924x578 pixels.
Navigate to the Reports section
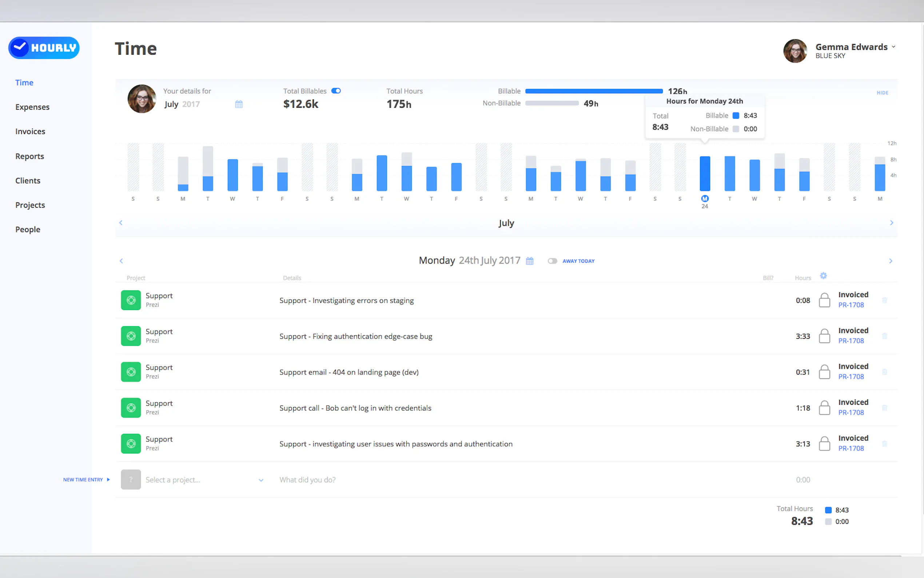[x=29, y=157]
